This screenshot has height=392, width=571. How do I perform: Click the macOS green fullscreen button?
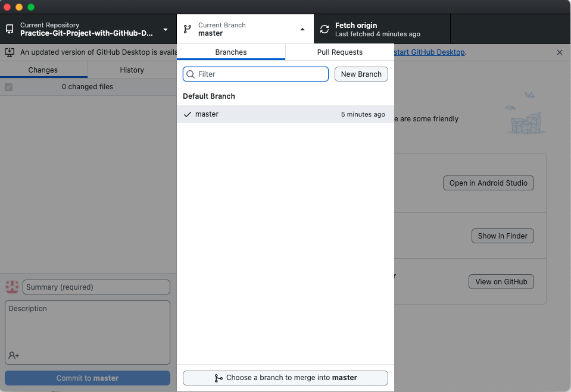click(x=31, y=7)
